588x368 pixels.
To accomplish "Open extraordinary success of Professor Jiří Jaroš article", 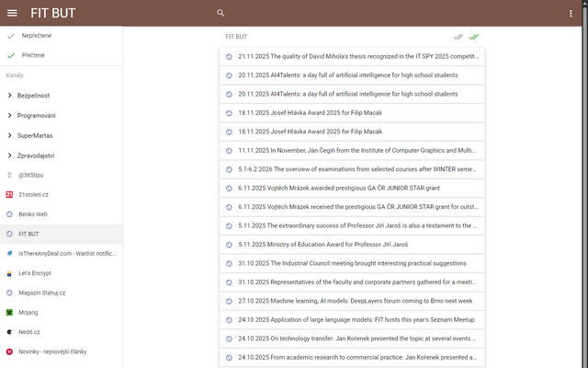I will [x=352, y=225].
